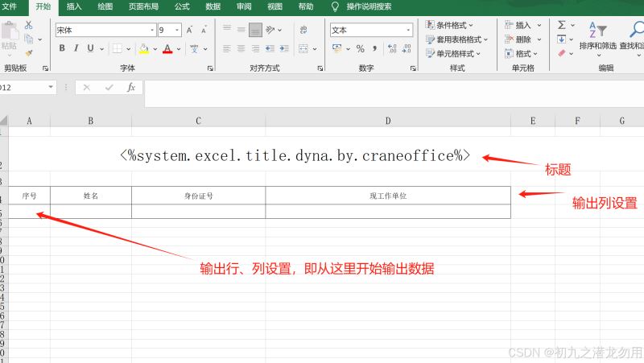Align text to bottom
This screenshot has height=363, width=644.
255,30
